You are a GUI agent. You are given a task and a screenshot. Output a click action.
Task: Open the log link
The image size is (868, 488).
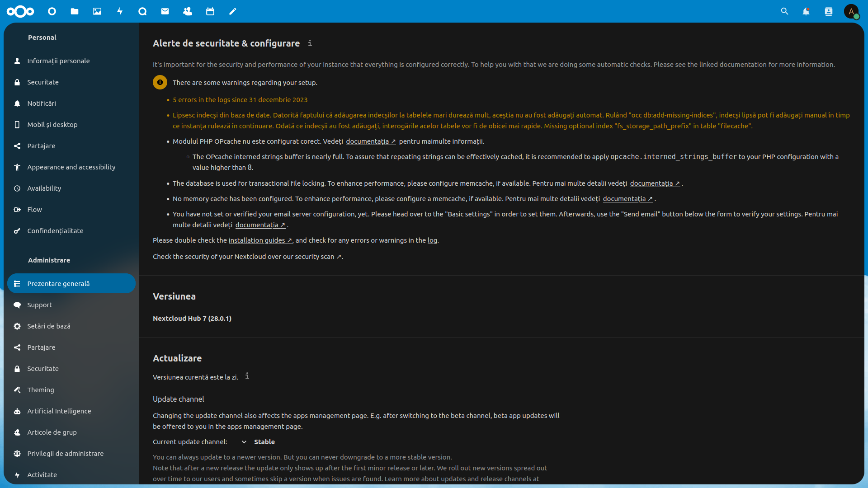click(x=432, y=240)
